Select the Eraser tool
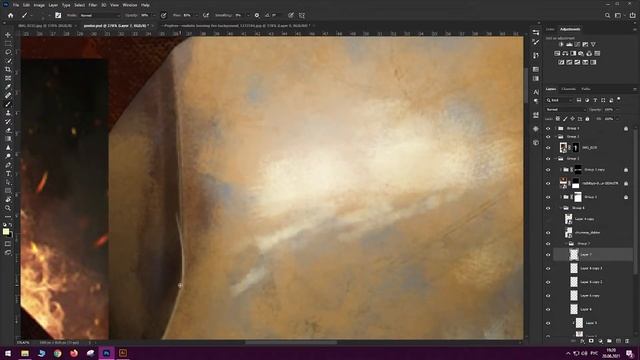 (x=8, y=130)
